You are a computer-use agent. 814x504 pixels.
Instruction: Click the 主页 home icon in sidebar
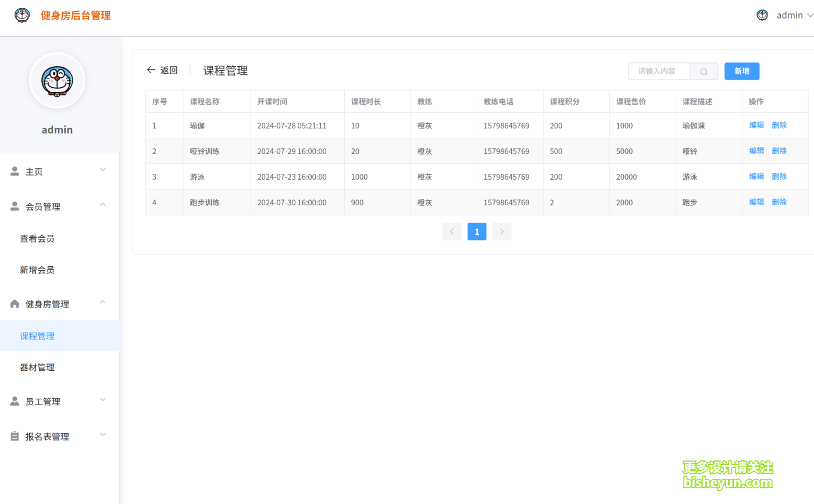[14, 171]
